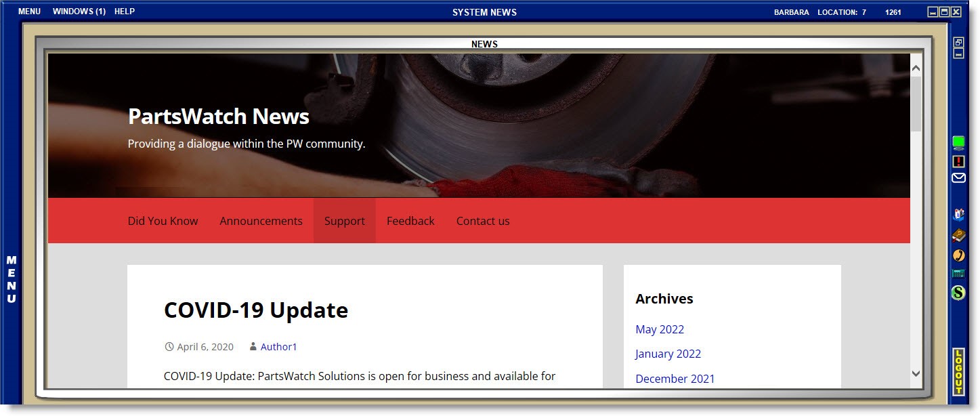This screenshot has width=980, height=416.
Task: Open the May 2022 archive link
Action: point(659,329)
